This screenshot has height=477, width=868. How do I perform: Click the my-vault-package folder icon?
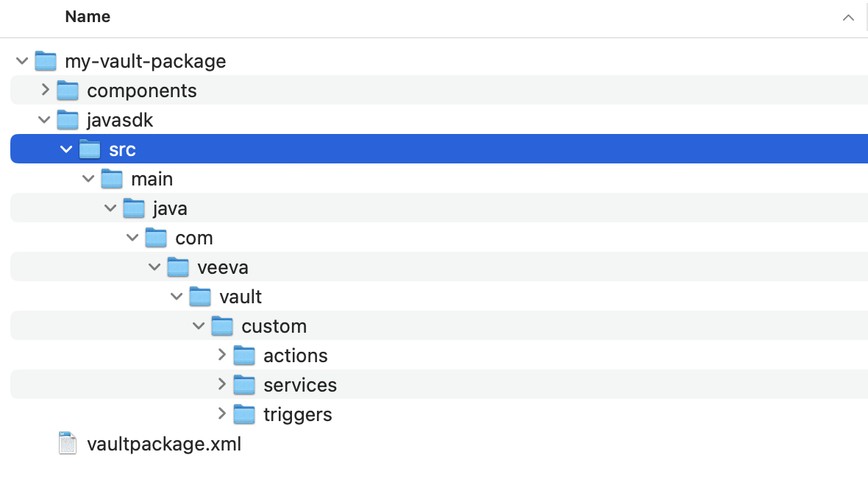(46, 61)
